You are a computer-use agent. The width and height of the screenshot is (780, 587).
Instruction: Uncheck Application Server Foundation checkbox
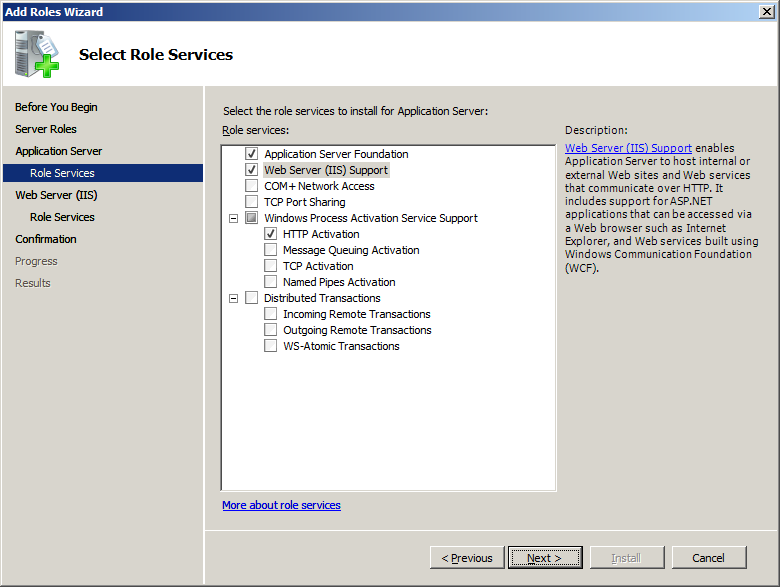pyautogui.click(x=252, y=154)
